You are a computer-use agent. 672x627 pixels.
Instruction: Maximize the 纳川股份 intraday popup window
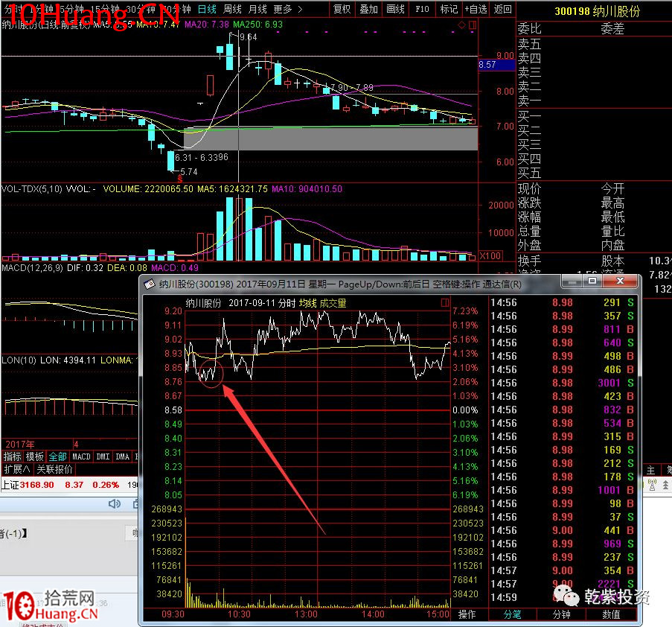point(592,281)
